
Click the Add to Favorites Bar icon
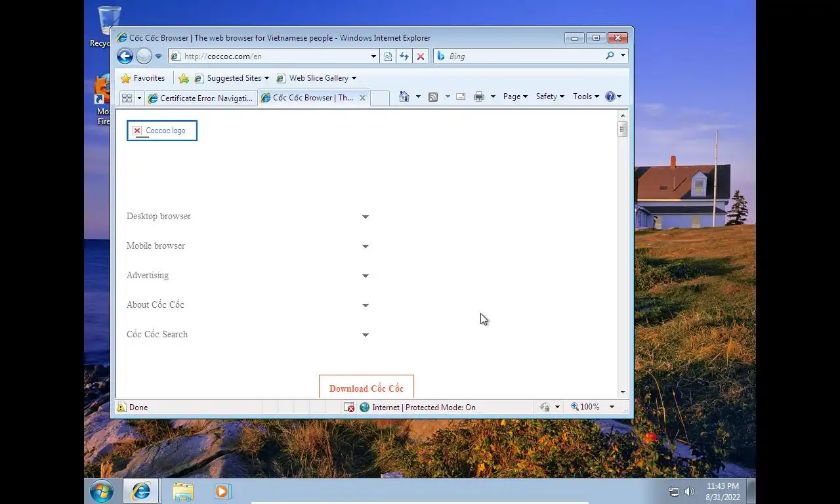pos(184,78)
